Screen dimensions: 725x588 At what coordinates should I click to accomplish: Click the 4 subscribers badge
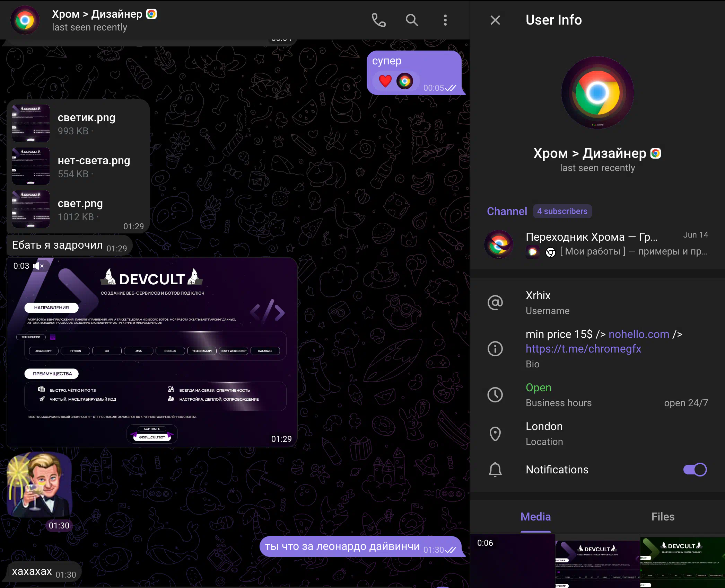coord(562,211)
